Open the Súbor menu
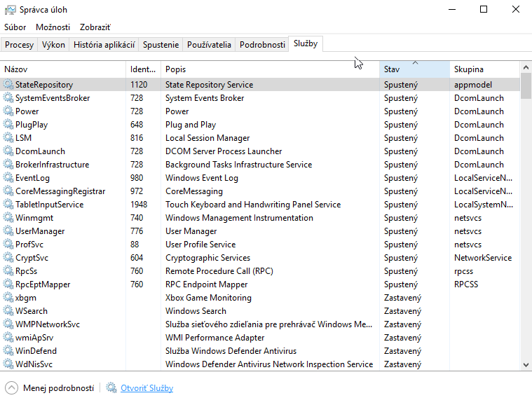The height and width of the screenshot is (405, 532). click(x=15, y=27)
